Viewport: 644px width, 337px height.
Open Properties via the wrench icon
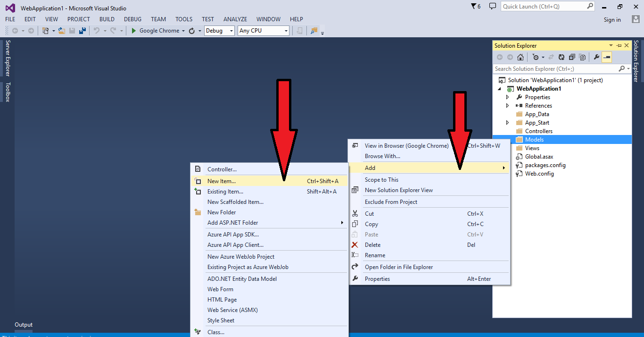click(597, 57)
